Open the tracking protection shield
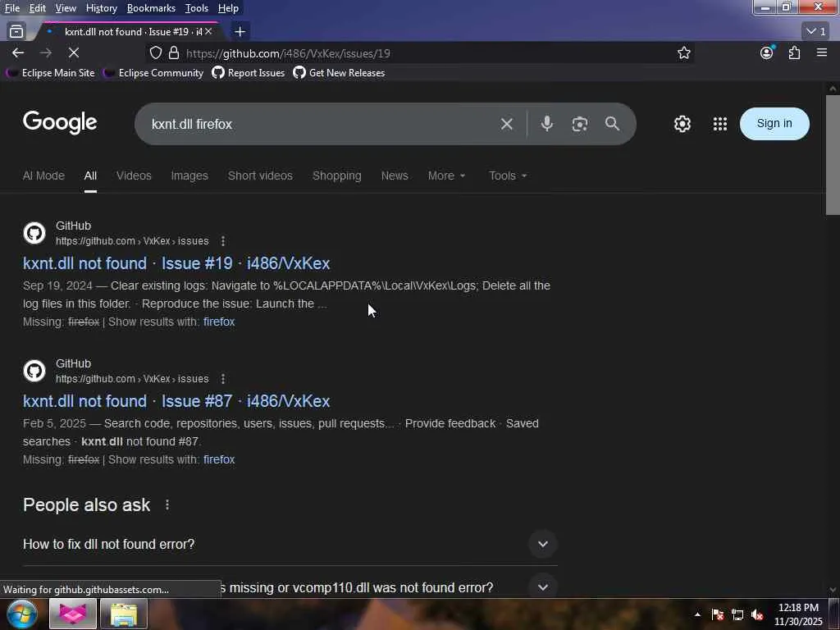 [x=155, y=53]
